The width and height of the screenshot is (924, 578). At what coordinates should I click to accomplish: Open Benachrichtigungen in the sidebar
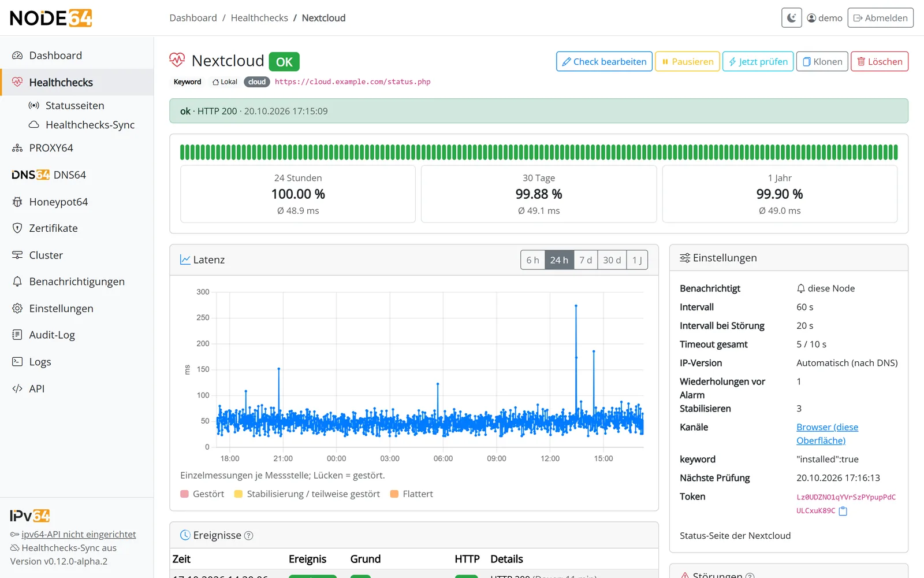click(x=77, y=281)
